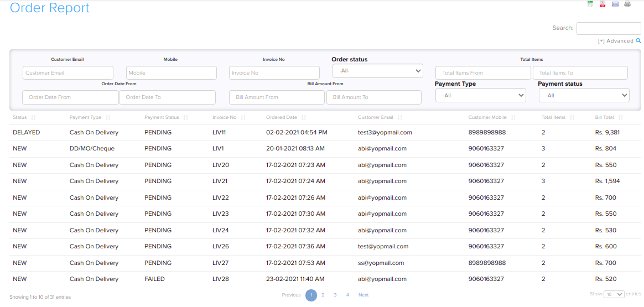Email the order report envelope icon

[x=615, y=4]
